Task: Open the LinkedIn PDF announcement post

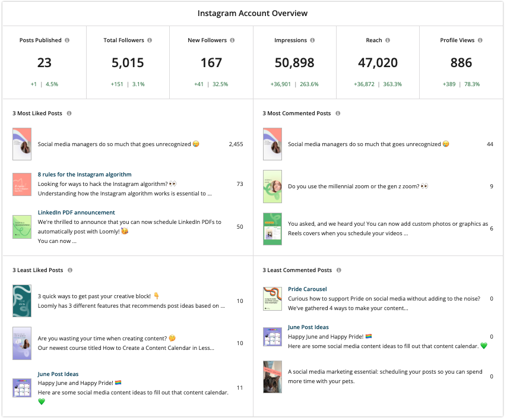Action: (76, 212)
